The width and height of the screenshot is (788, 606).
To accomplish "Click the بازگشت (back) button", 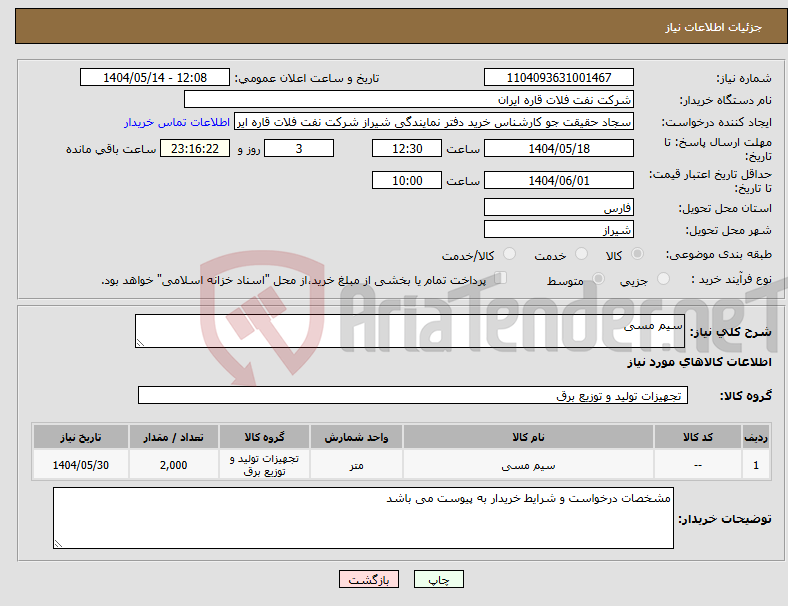I will tap(369, 579).
